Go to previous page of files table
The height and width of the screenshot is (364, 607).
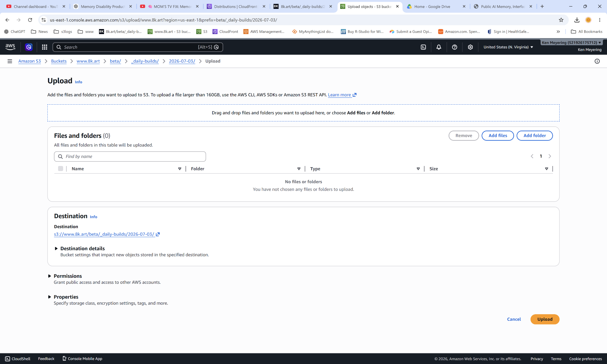coord(532,156)
